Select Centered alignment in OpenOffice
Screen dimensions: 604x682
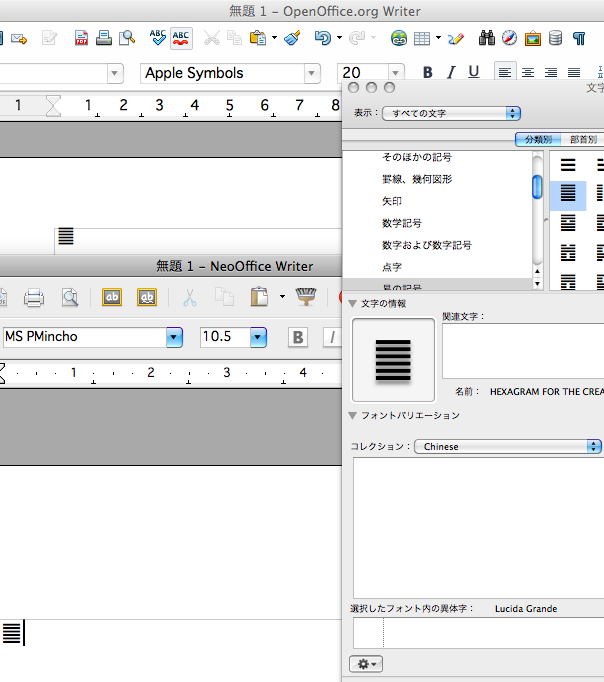click(x=528, y=72)
